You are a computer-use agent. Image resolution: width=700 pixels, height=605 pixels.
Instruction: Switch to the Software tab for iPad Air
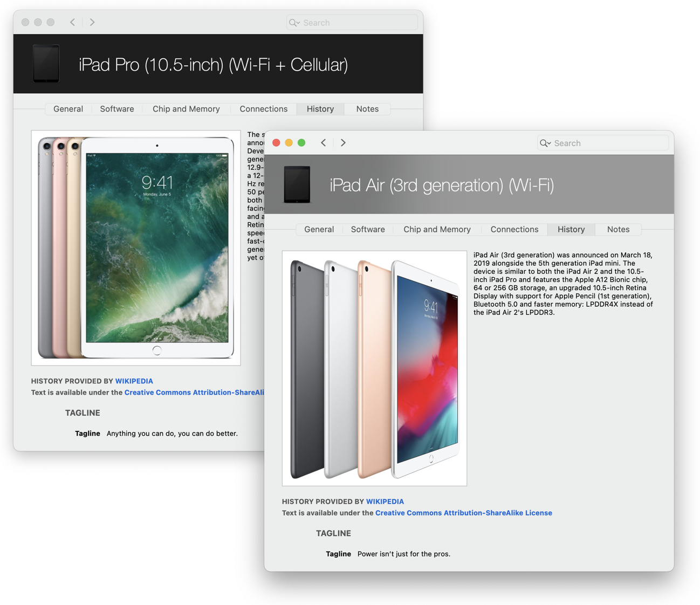[368, 229]
